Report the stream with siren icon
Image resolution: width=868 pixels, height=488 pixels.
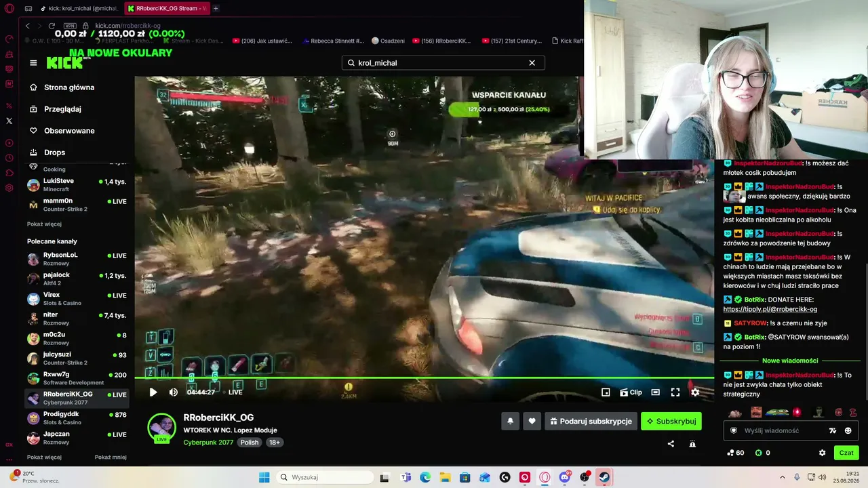point(692,444)
